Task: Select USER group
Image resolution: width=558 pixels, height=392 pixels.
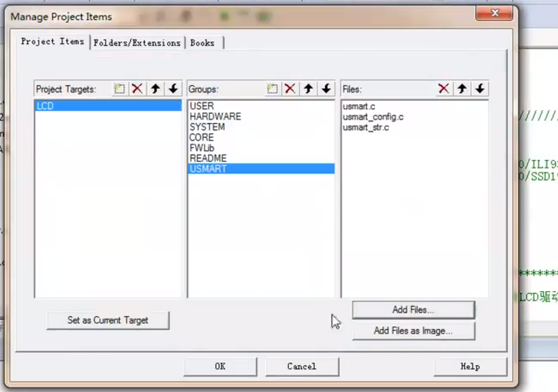Action: coord(261,106)
